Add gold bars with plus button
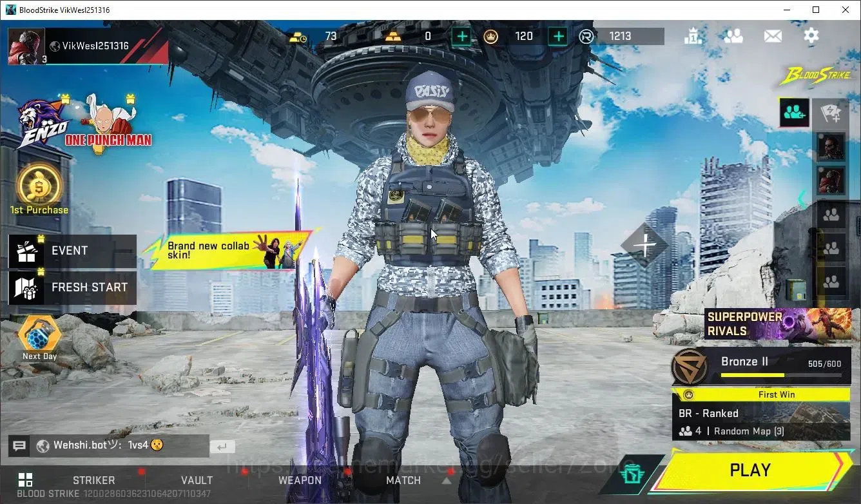Screen dimensions: 861x504 [x=461, y=37]
